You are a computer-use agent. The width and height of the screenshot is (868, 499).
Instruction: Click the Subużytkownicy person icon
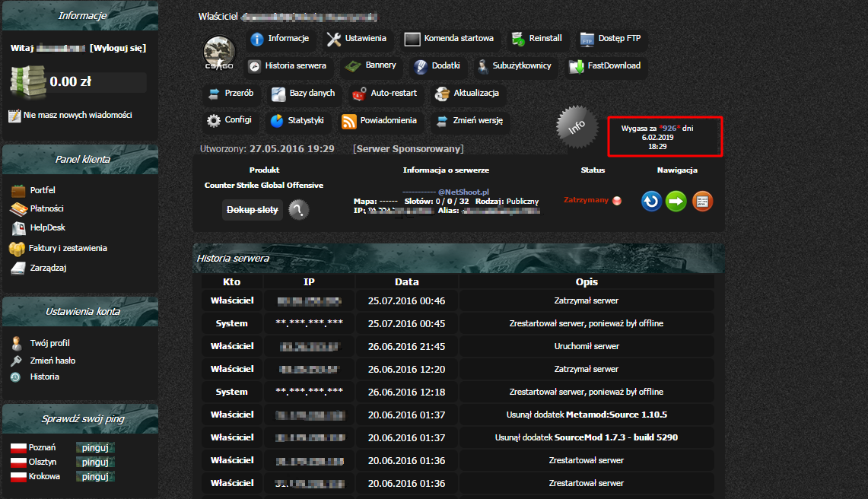pyautogui.click(x=483, y=66)
